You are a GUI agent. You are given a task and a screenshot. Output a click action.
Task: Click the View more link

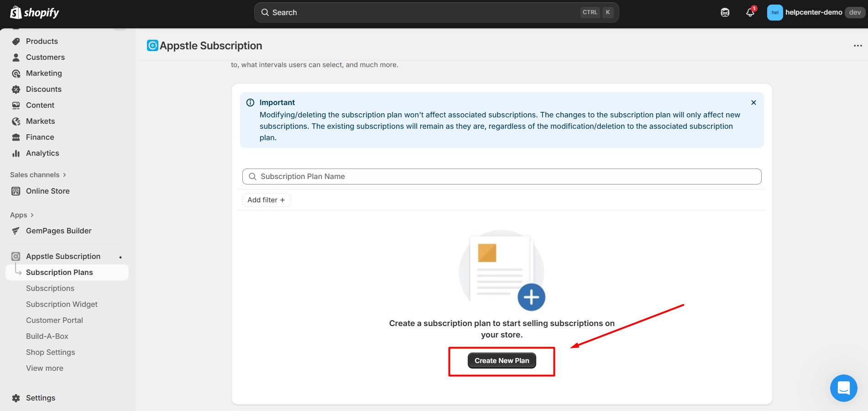tap(44, 368)
